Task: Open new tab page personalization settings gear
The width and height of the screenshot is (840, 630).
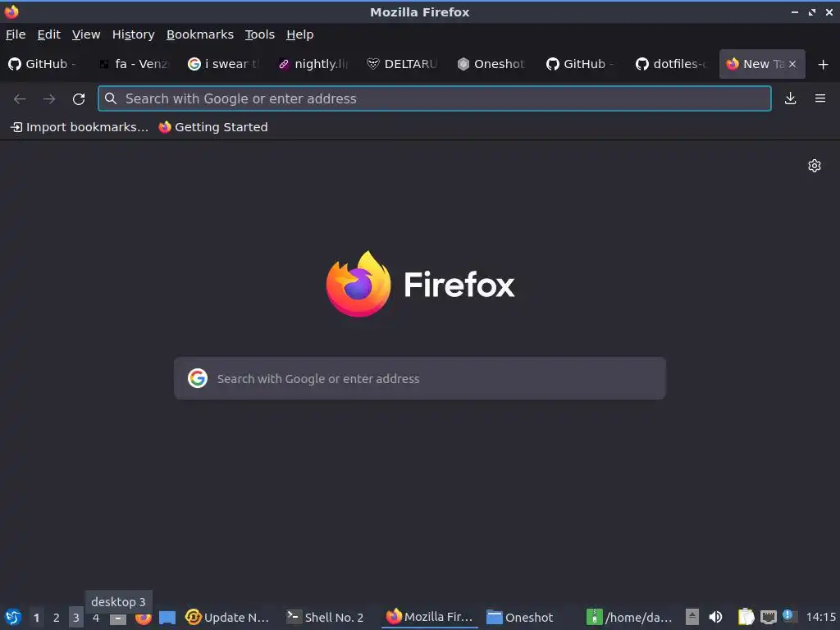Action: 815,166
